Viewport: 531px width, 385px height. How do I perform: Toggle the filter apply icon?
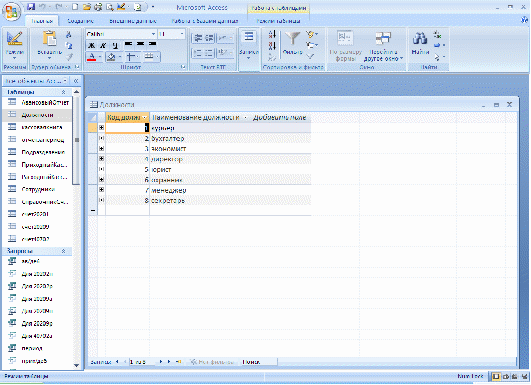pyautogui.click(x=311, y=56)
